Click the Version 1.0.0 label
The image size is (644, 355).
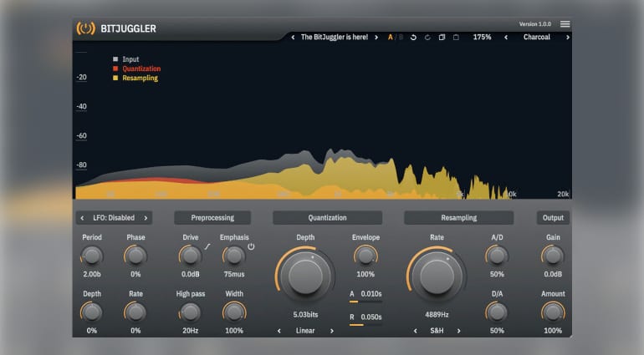coord(534,24)
